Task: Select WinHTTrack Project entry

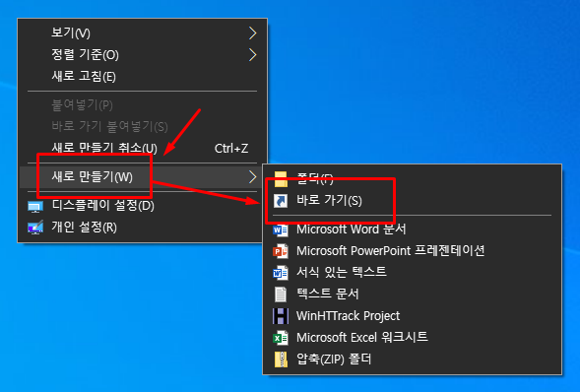Action: tap(412, 316)
